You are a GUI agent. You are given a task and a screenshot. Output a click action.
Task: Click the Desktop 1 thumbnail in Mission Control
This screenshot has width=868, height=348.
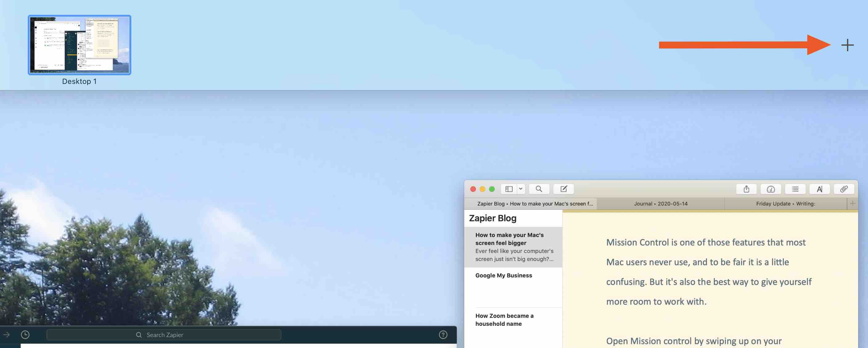click(x=79, y=44)
